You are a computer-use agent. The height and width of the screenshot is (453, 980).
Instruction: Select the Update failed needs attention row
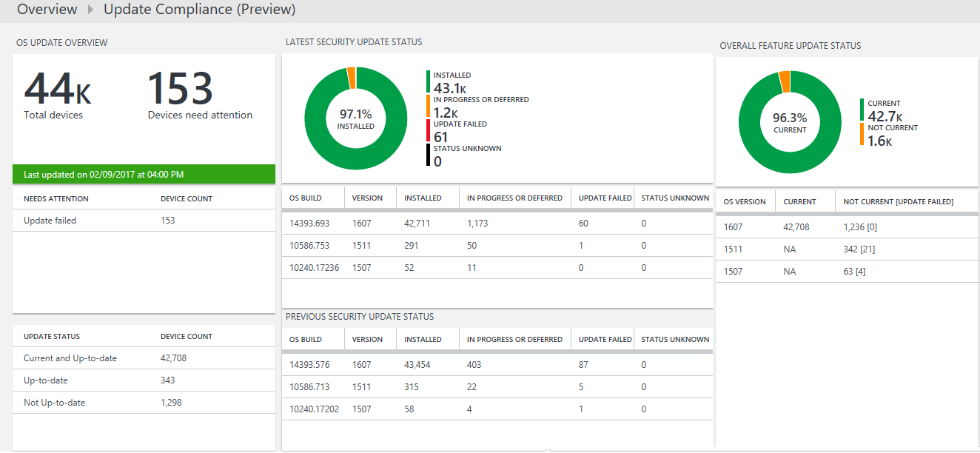tap(144, 221)
